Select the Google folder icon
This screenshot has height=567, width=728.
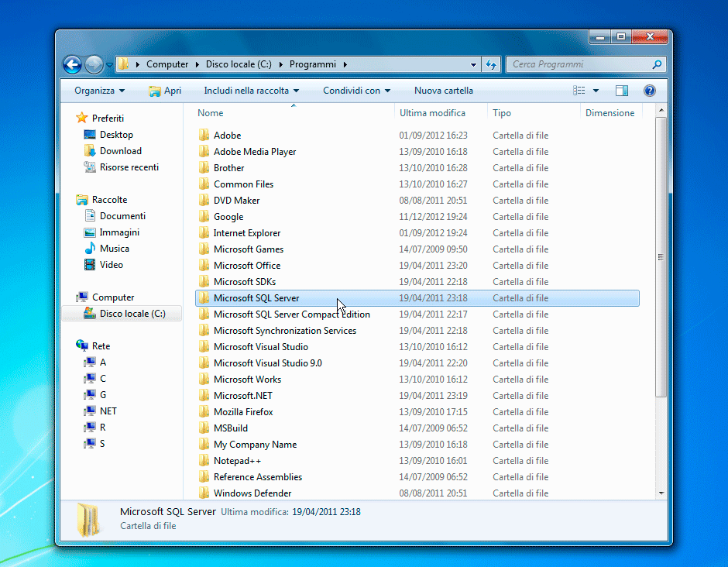point(204,216)
